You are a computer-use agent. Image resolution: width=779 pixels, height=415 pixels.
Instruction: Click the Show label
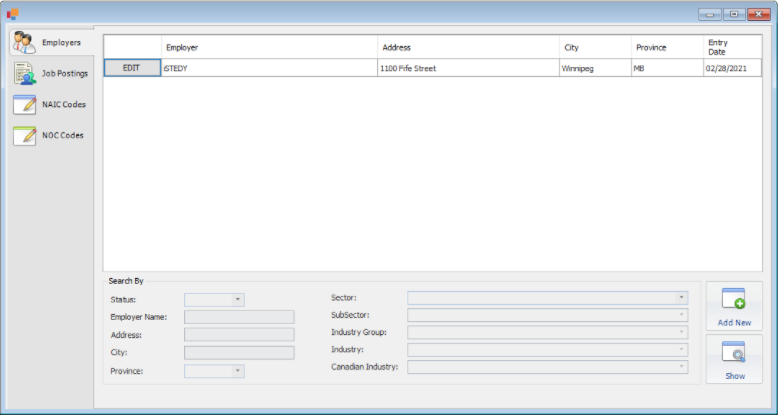pyautogui.click(x=735, y=376)
